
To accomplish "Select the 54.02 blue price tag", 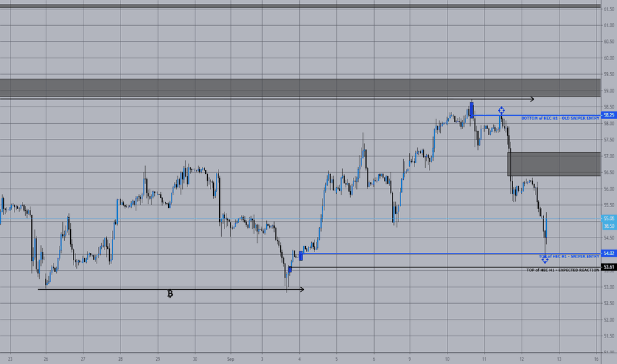I will pyautogui.click(x=609, y=253).
